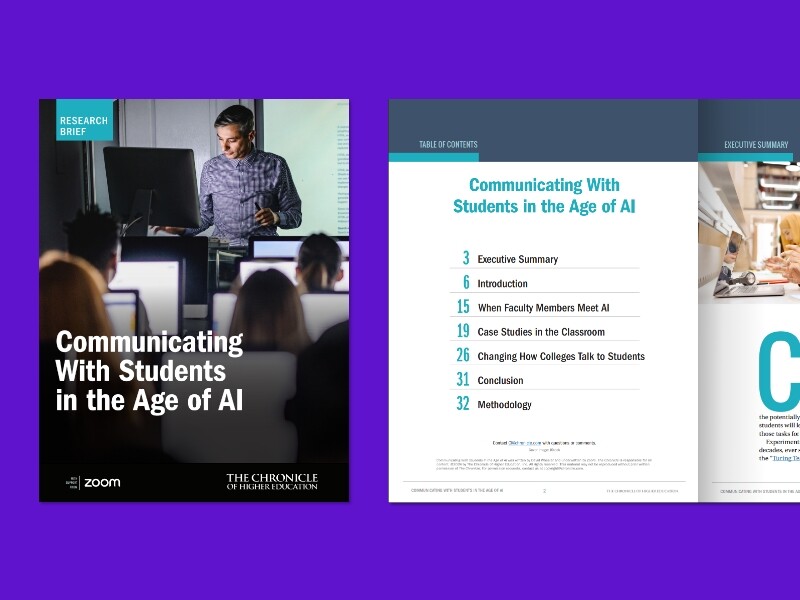Click the cover title text
This screenshot has height=600, width=800.
[x=149, y=371]
